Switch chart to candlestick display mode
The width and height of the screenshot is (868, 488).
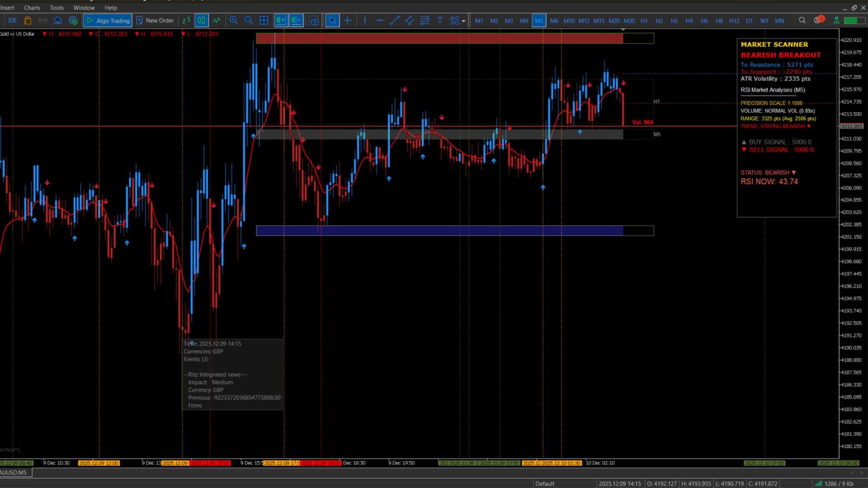point(202,20)
